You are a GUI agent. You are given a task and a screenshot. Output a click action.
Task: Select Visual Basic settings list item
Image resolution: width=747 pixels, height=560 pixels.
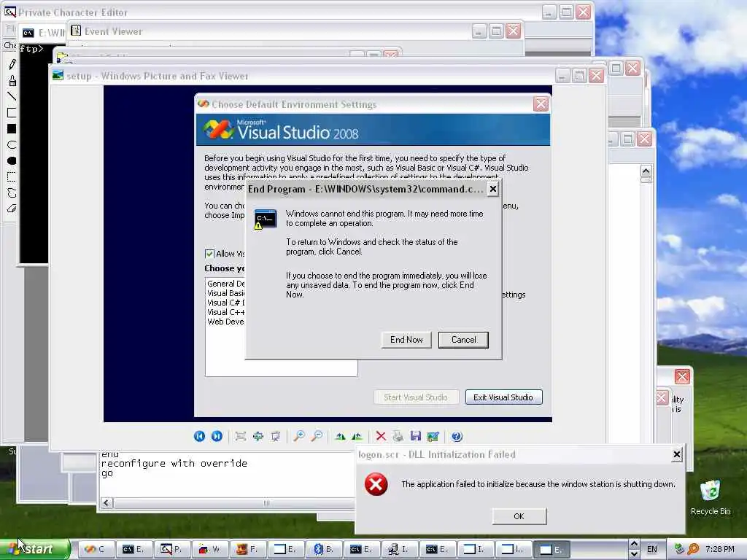[x=226, y=293]
